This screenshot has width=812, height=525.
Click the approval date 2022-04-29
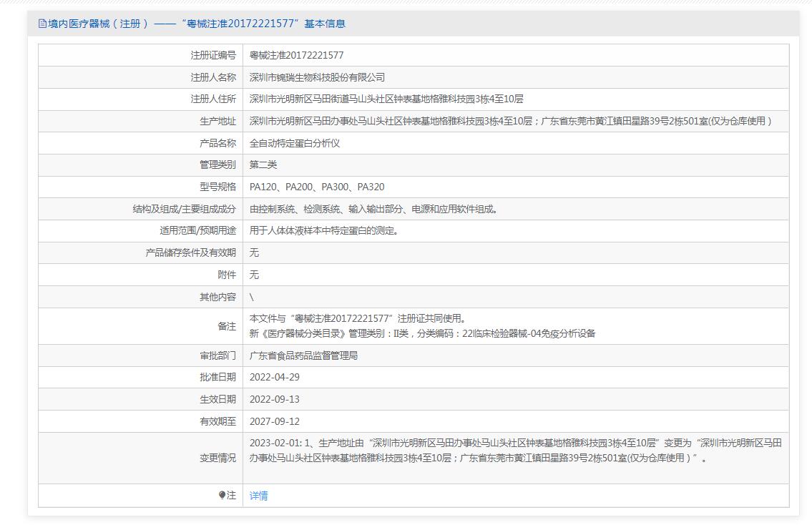(x=274, y=377)
